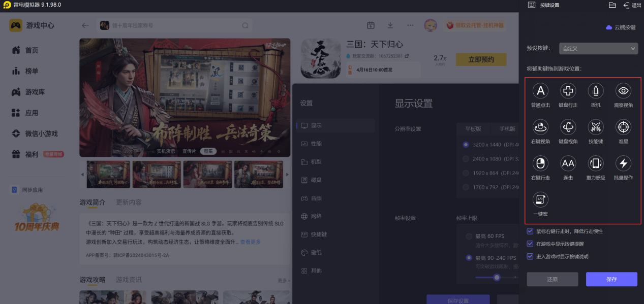Select the 一键宏 macro key icon

click(540, 199)
